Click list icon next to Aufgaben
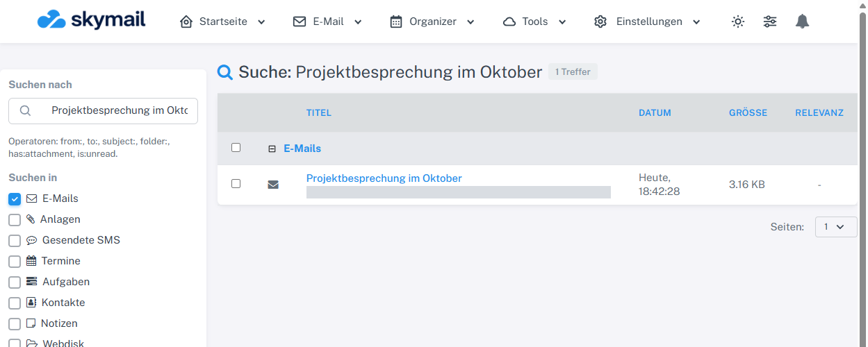Viewport: 868px width, 347px height. [x=31, y=282]
